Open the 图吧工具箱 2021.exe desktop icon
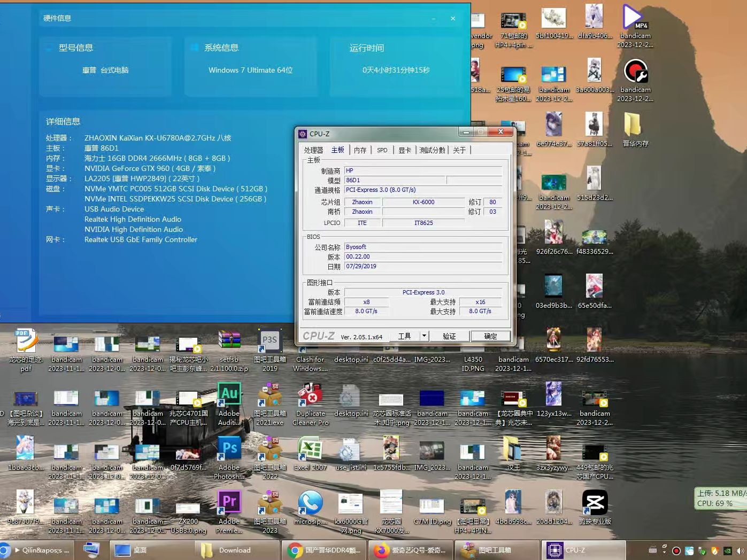Screen dimensions: 747x560 [x=269, y=404]
